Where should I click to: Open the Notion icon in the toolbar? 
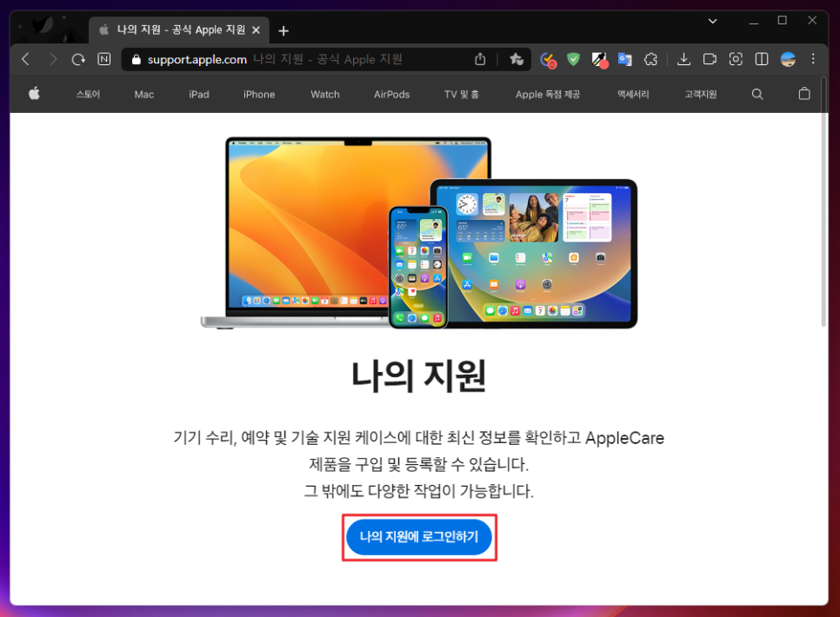coord(104,59)
